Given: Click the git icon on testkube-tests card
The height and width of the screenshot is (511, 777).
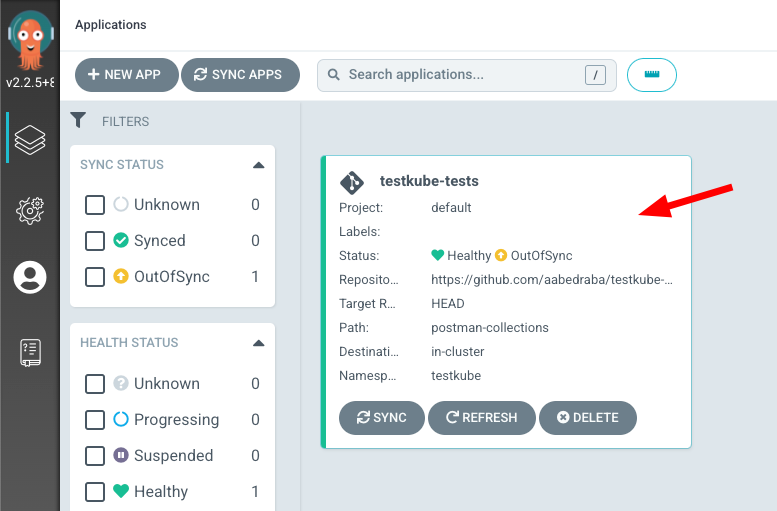Looking at the screenshot, I should [352, 182].
